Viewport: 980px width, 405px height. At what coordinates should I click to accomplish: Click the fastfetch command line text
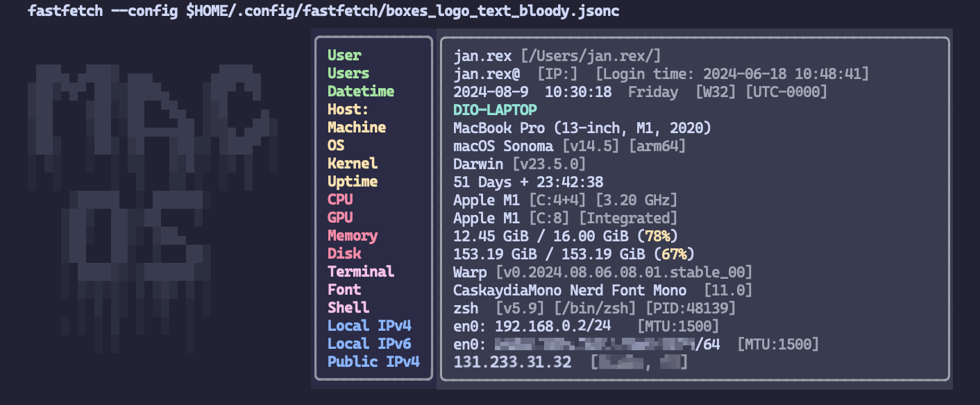[x=323, y=11]
